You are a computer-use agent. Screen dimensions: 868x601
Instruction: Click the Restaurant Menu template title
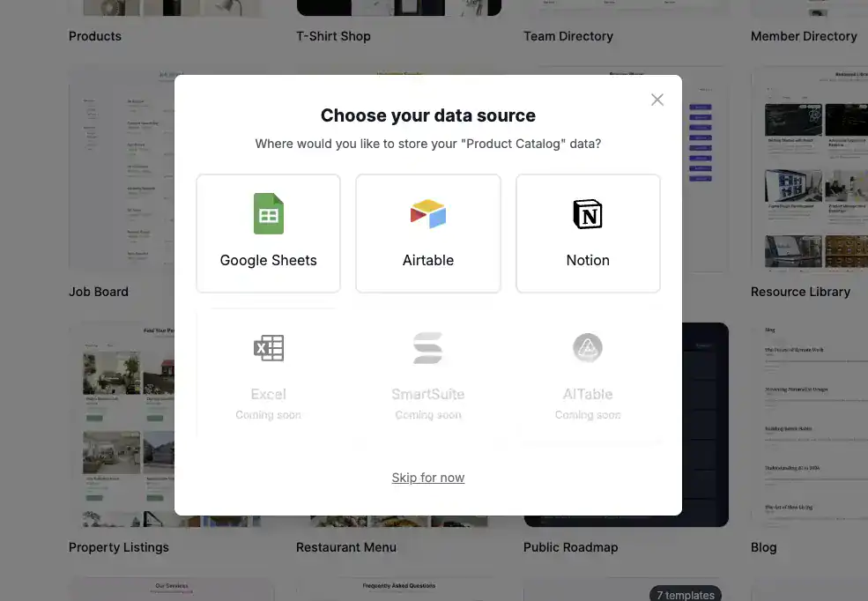[x=346, y=547]
